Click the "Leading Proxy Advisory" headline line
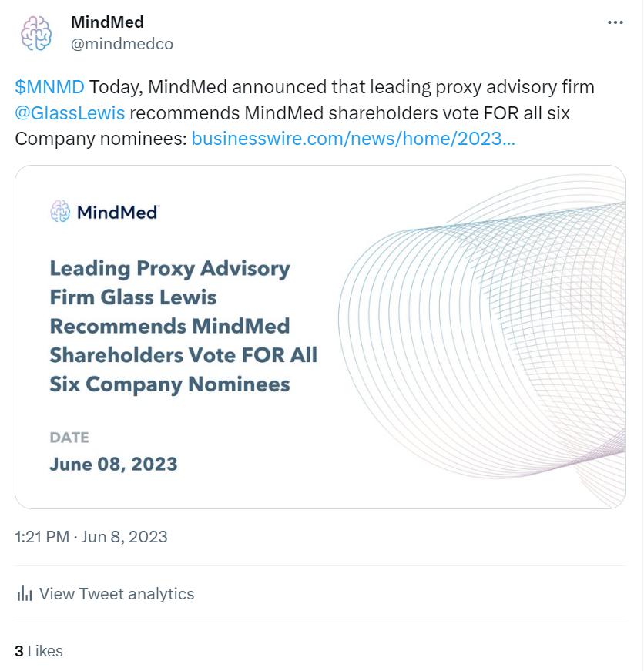The height and width of the screenshot is (671, 644). pos(169,268)
